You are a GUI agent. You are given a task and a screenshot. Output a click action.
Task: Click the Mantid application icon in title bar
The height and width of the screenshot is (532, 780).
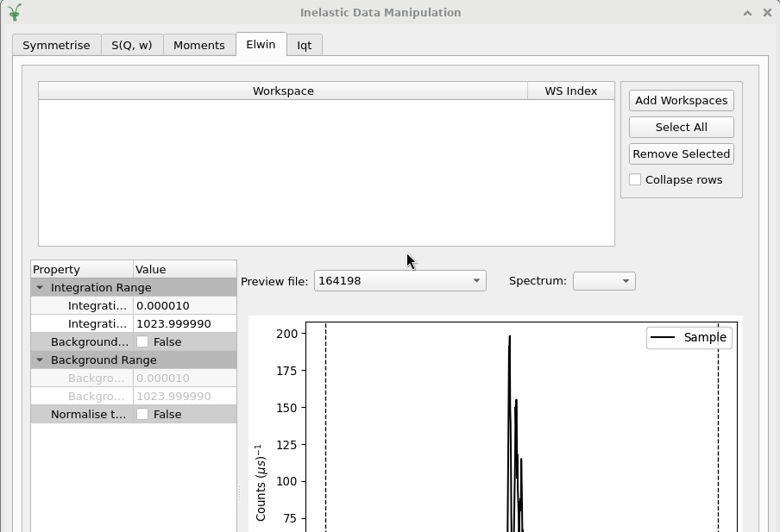[15, 12]
